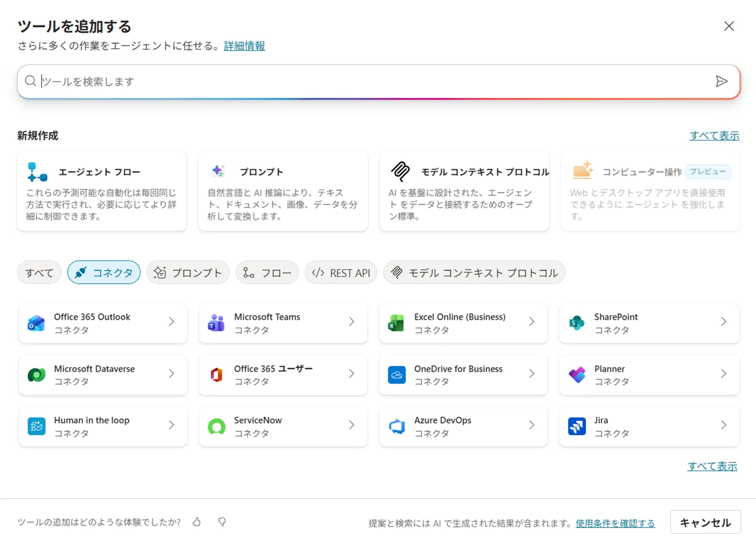Click the Human in the loop icon
The width and height of the screenshot is (756, 542).
36,426
